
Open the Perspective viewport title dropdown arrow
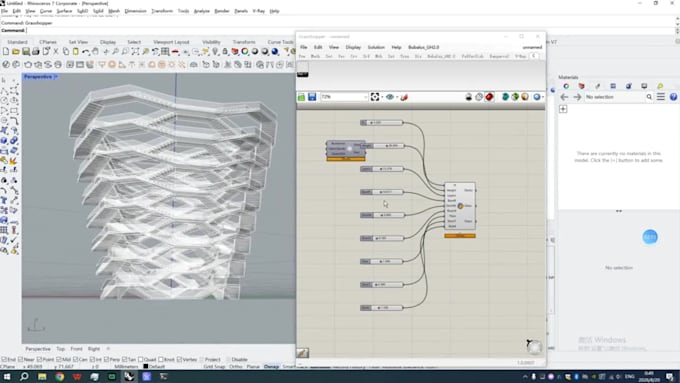coord(56,77)
